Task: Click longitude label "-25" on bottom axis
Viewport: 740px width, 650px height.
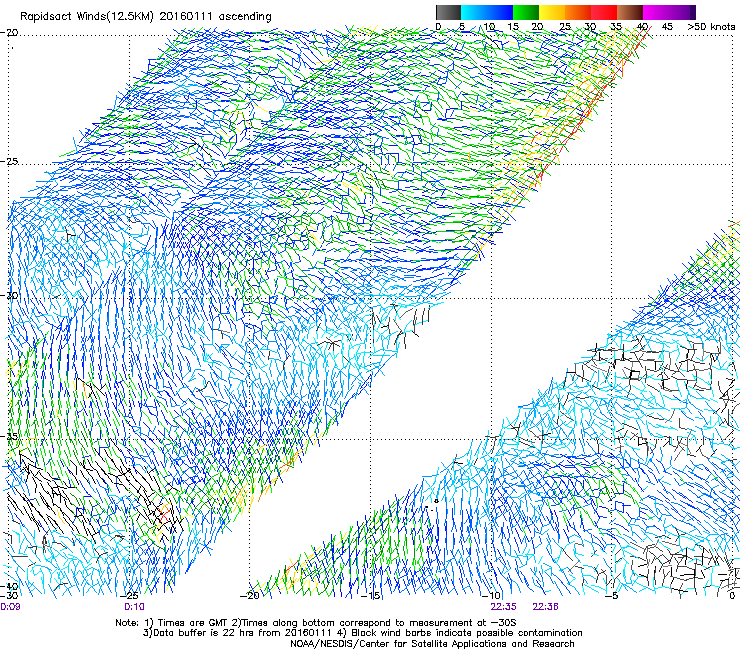Action: (129, 596)
